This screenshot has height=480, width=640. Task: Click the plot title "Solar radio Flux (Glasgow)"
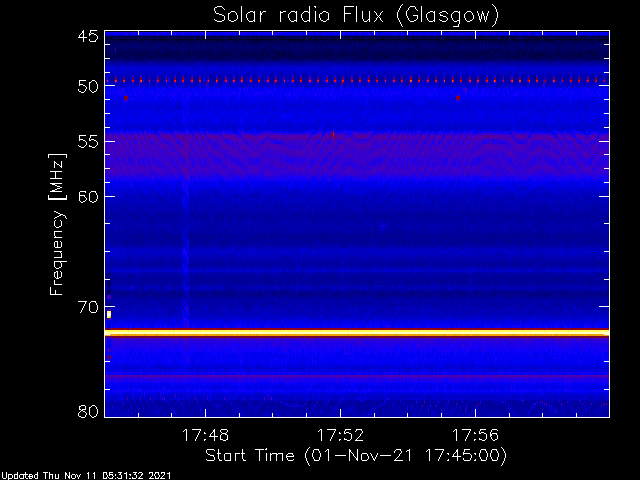click(356, 16)
